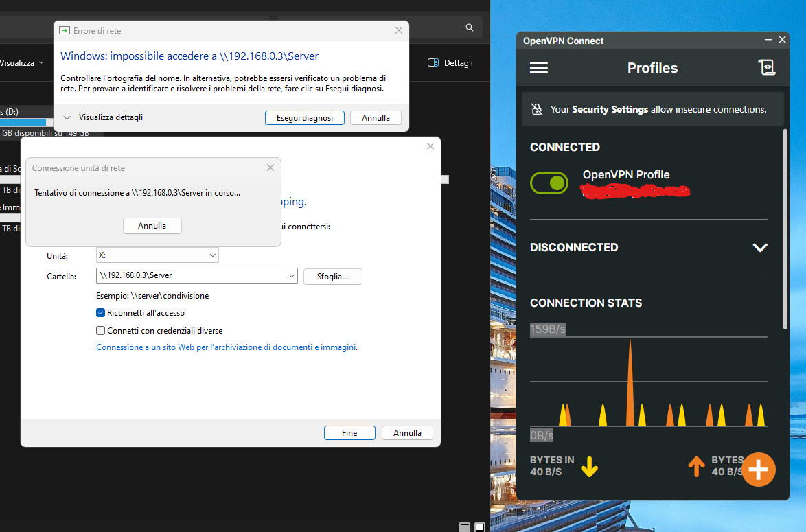Screen dimensions: 806x532
Task: Click the Tentativo di connessione in corso message
Action: 137,193
